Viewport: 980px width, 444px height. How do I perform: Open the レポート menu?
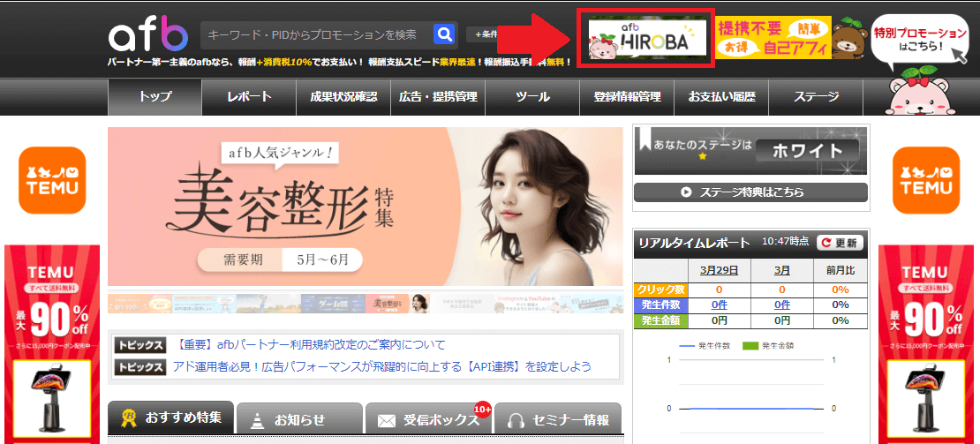click(249, 97)
